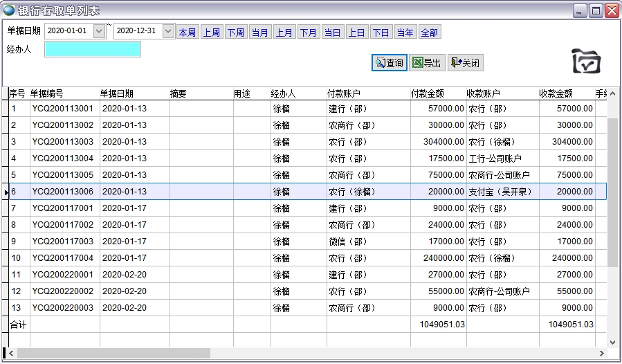Filter by 上月 last month
The width and height of the screenshot is (622, 364).
click(x=284, y=33)
